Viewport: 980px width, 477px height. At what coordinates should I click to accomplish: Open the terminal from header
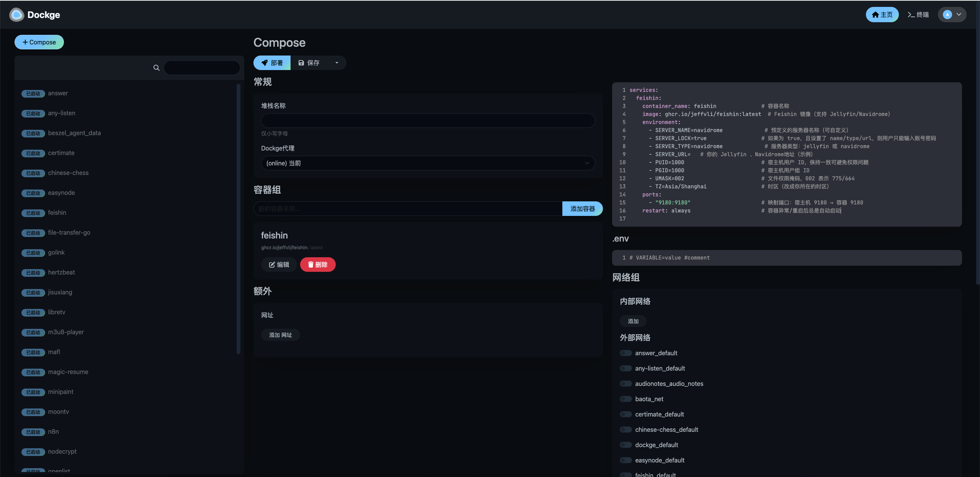[918, 15]
